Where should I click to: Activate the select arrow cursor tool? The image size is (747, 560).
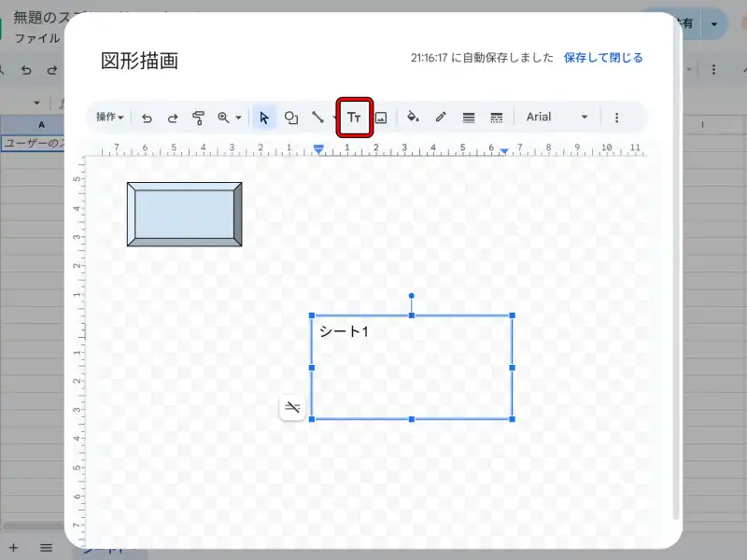click(x=264, y=118)
